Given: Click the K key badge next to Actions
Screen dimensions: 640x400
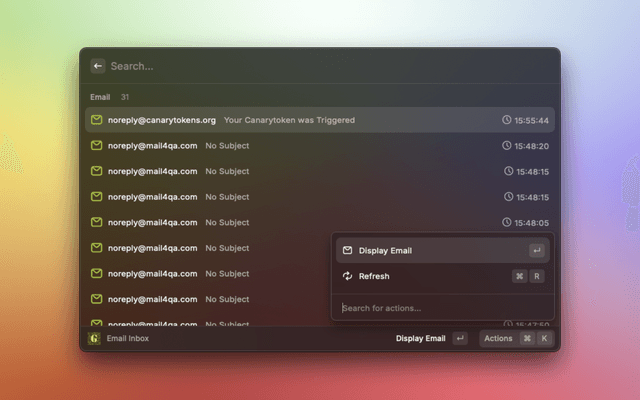Looking at the screenshot, I should point(544,339).
